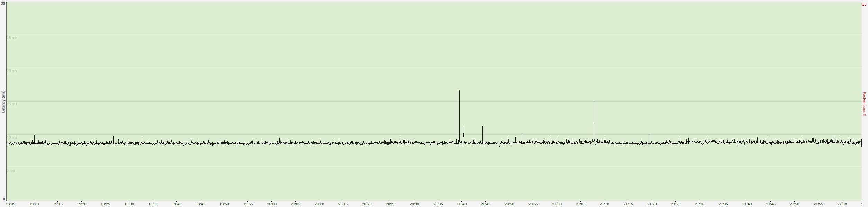Click the 19:50 time label
The width and height of the screenshot is (868, 207).
coord(224,204)
